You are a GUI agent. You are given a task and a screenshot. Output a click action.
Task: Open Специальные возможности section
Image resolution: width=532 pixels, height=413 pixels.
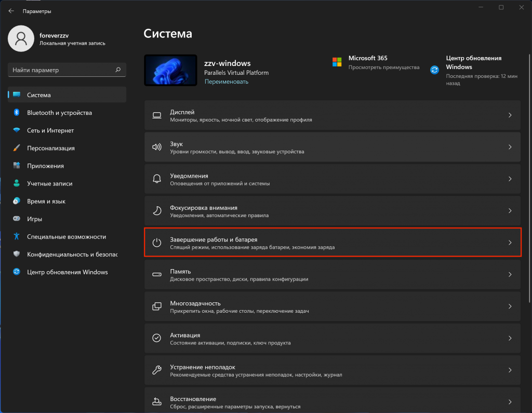tap(67, 236)
